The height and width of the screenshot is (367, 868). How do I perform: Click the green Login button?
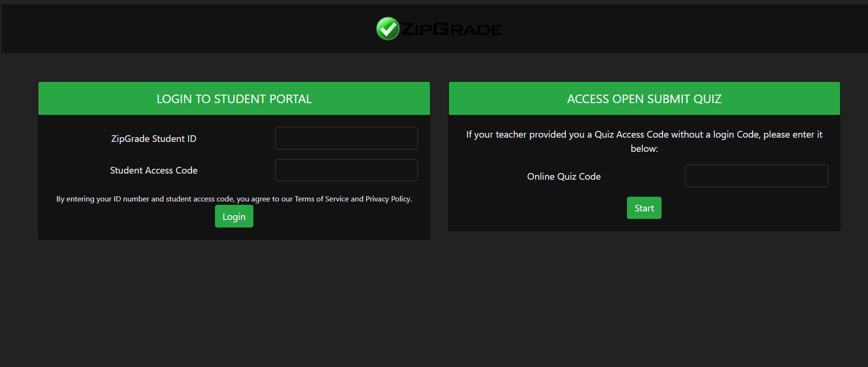(234, 216)
